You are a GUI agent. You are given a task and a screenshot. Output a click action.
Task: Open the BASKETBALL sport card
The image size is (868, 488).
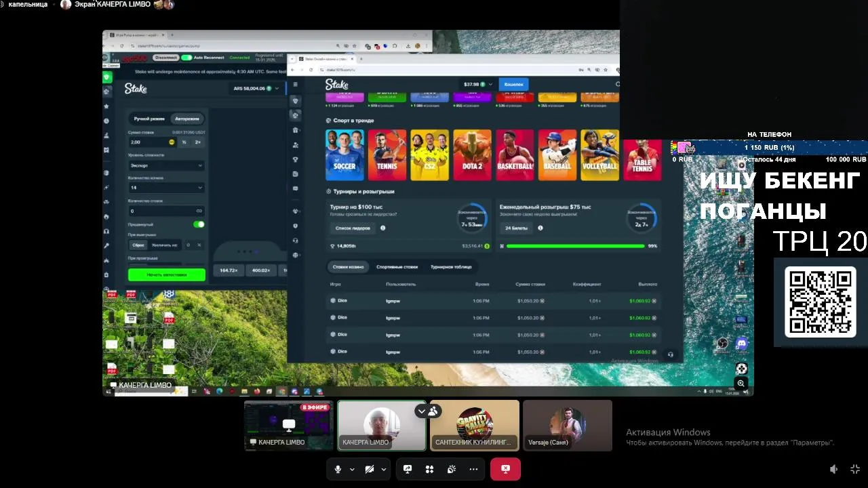tap(515, 155)
